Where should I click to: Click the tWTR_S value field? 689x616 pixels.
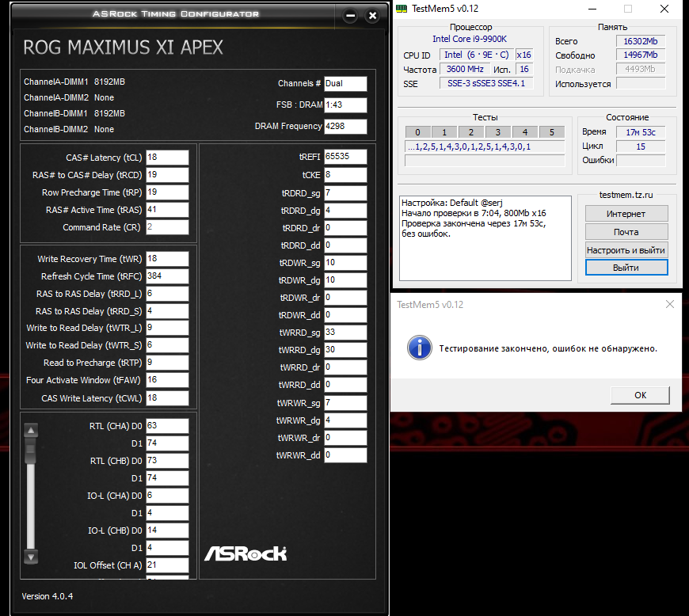pos(167,345)
